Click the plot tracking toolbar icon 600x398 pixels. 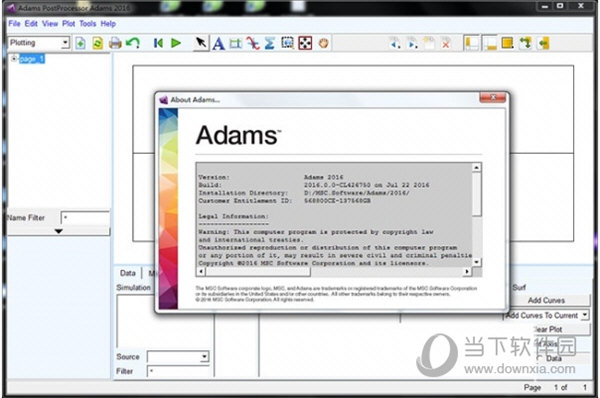pos(236,44)
